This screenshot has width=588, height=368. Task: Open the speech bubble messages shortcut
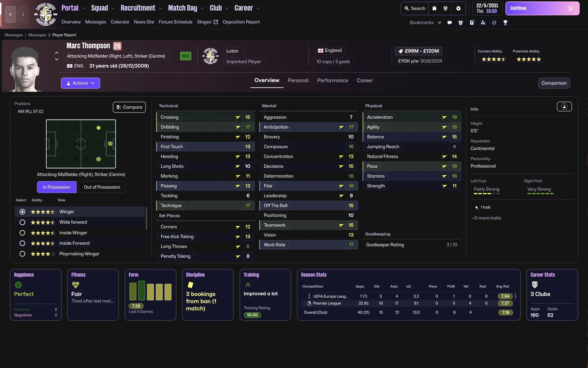click(x=450, y=22)
